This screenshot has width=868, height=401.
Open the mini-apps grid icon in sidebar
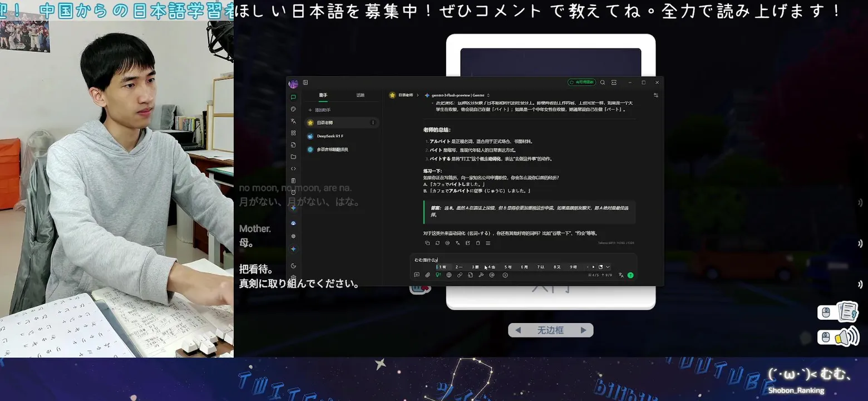[x=293, y=133]
